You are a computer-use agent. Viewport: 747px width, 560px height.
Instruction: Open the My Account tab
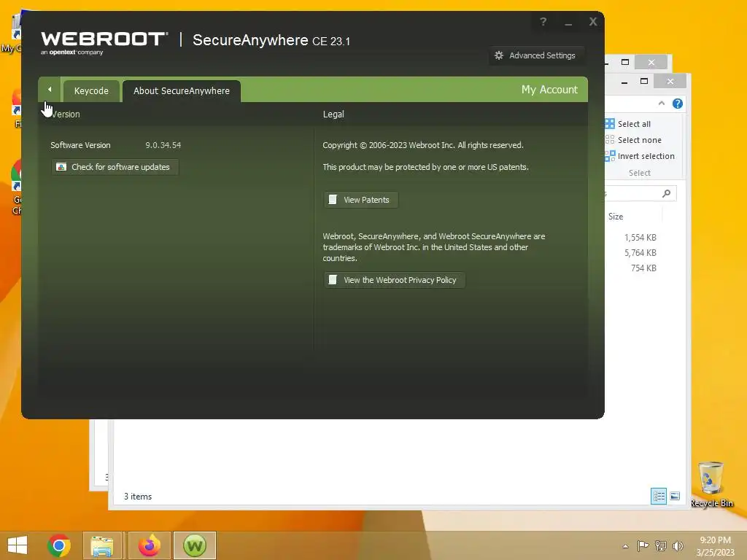[x=549, y=90]
